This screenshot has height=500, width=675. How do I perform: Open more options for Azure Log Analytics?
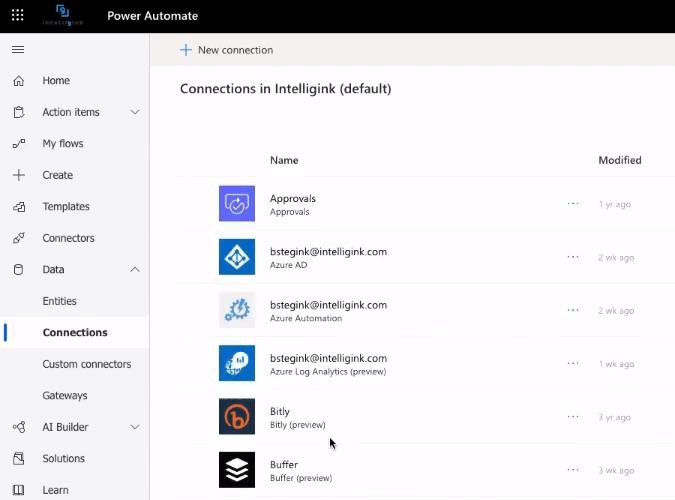click(x=573, y=363)
